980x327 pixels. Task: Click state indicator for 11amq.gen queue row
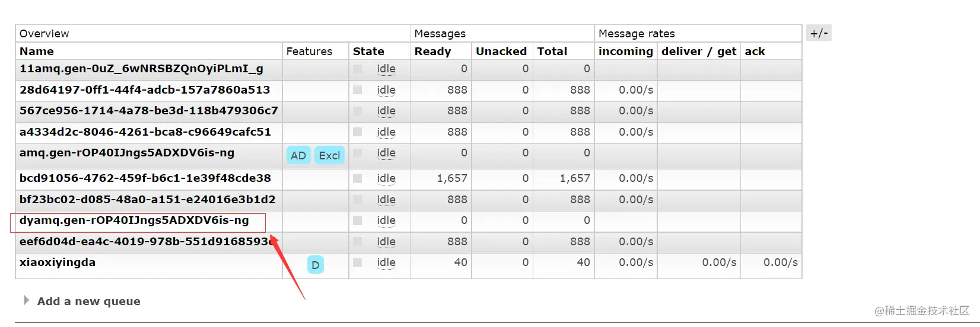click(x=357, y=69)
